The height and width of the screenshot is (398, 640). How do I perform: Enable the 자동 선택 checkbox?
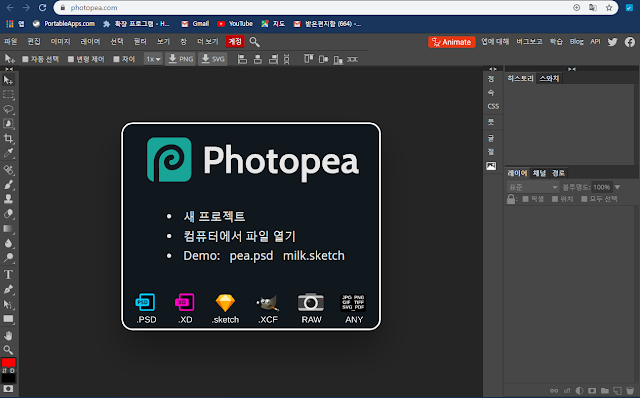coord(25,59)
